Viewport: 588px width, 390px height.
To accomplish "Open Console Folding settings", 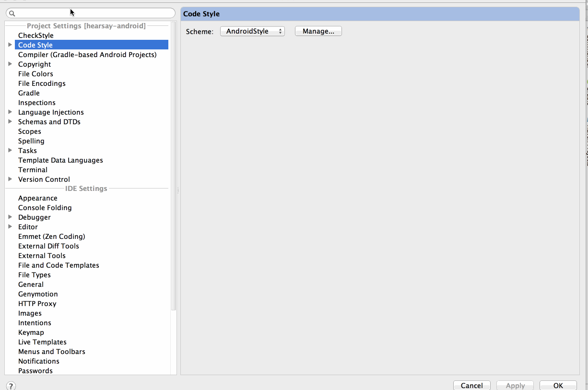I will tap(45, 208).
